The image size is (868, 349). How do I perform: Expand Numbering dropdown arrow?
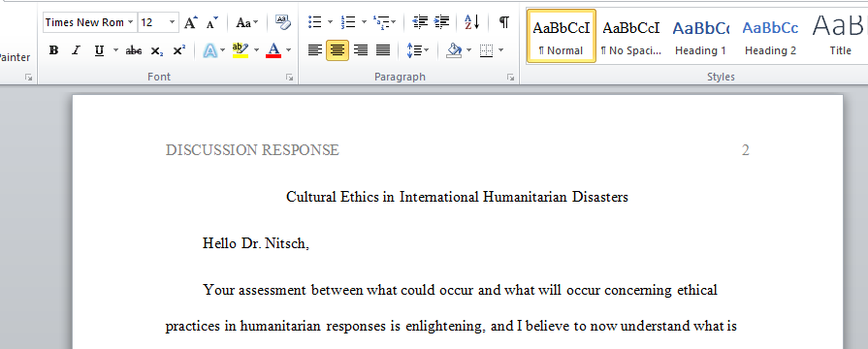tap(364, 22)
